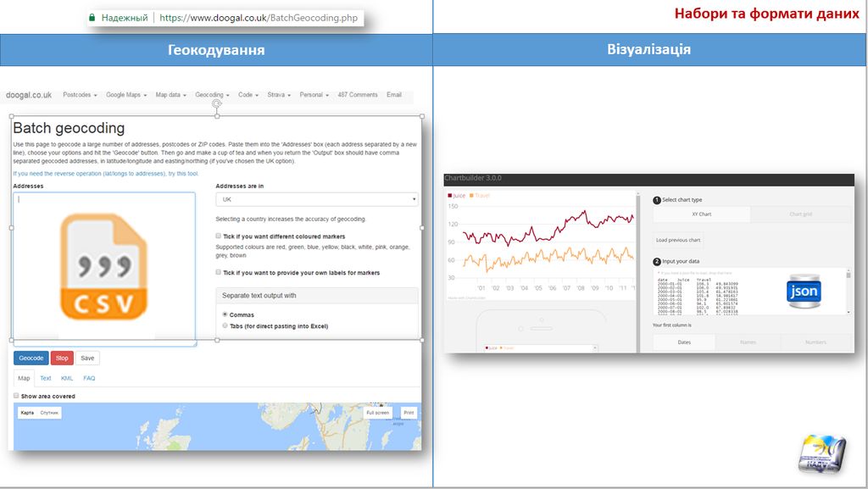Click the red Juice legend swatch
868x489 pixels.
pos(450,195)
